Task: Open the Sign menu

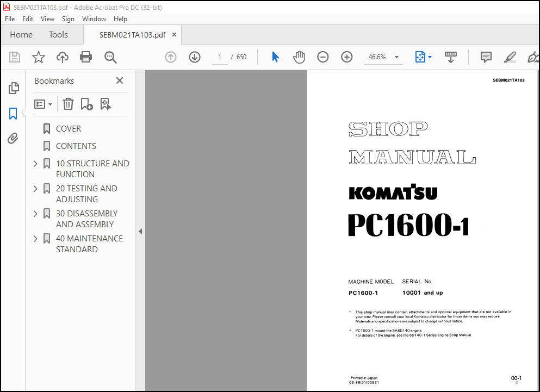Action: tap(68, 19)
